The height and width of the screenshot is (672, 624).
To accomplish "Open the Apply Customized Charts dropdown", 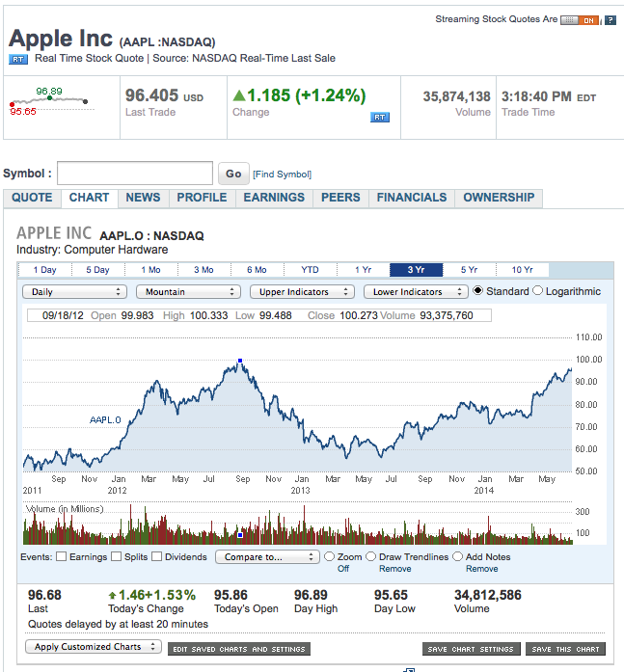I will tap(94, 646).
